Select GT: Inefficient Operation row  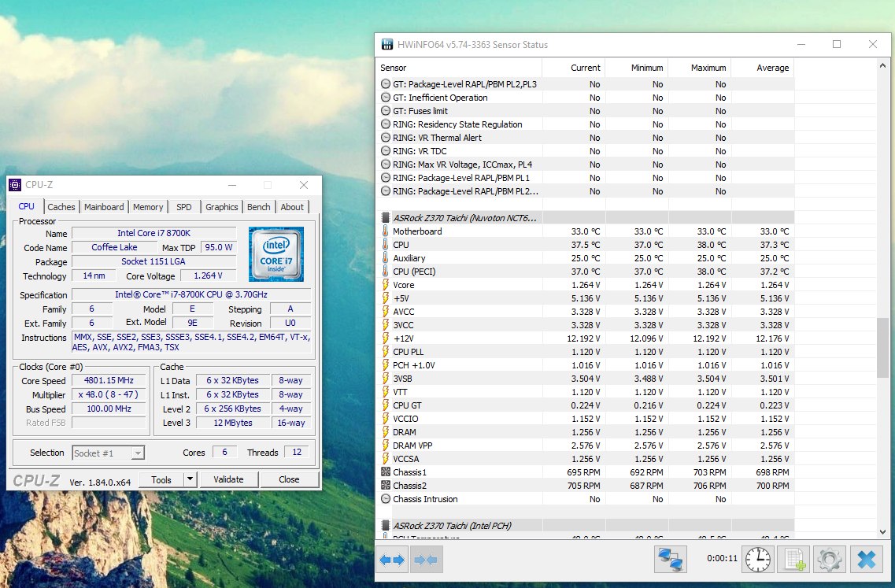pos(585,98)
